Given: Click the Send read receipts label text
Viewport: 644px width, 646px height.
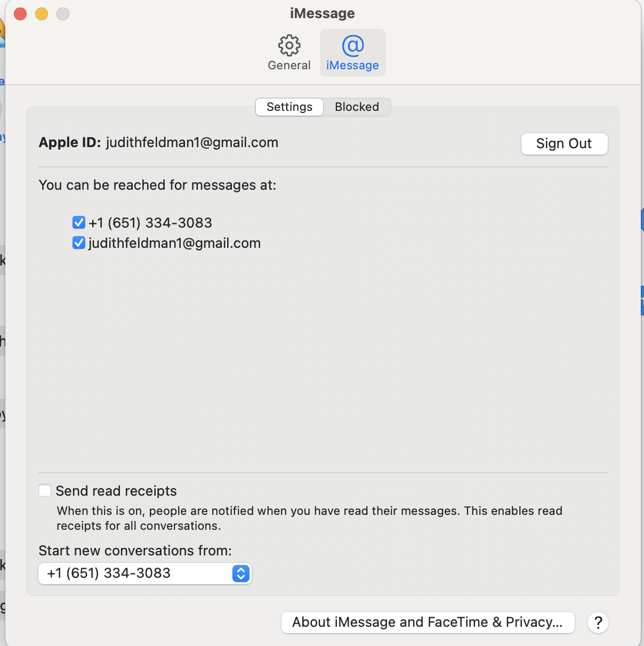Looking at the screenshot, I should tap(116, 491).
